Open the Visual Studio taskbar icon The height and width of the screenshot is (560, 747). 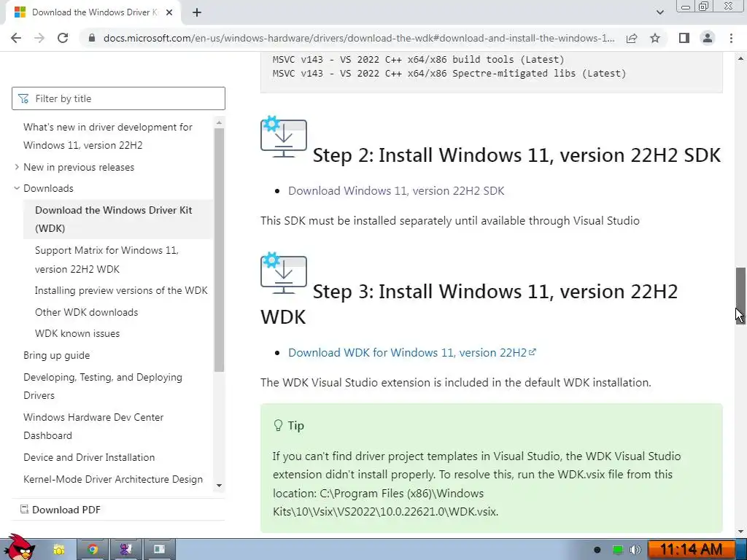click(125, 550)
